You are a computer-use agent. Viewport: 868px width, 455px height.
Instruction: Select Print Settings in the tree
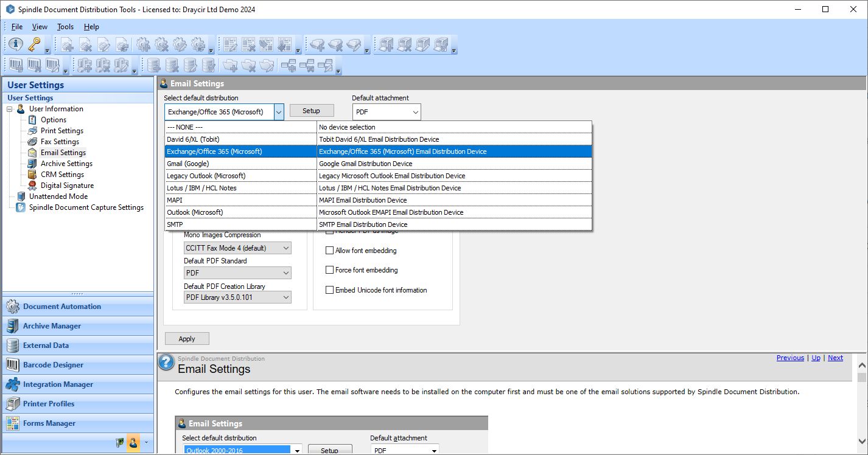tap(62, 131)
